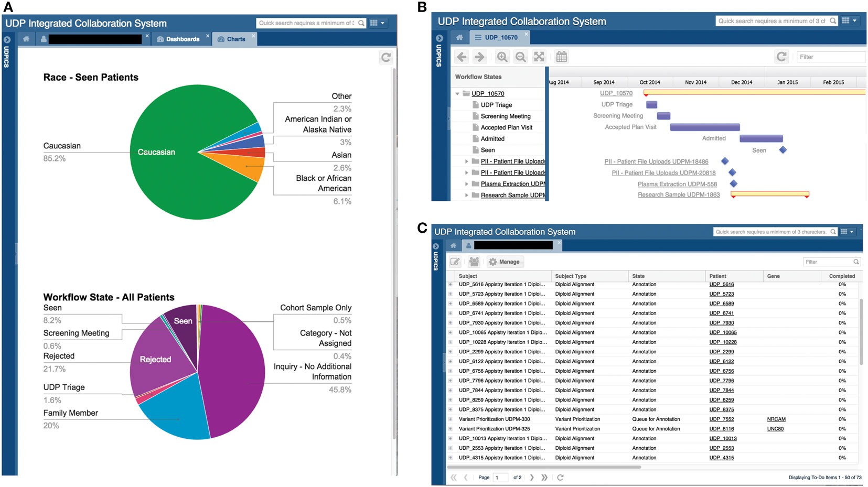
Task: Select UDP Triage in workflow tree
Action: (x=496, y=105)
